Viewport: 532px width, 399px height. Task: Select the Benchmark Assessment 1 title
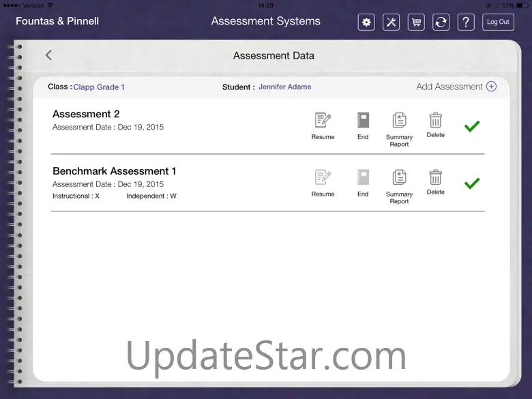(x=115, y=171)
